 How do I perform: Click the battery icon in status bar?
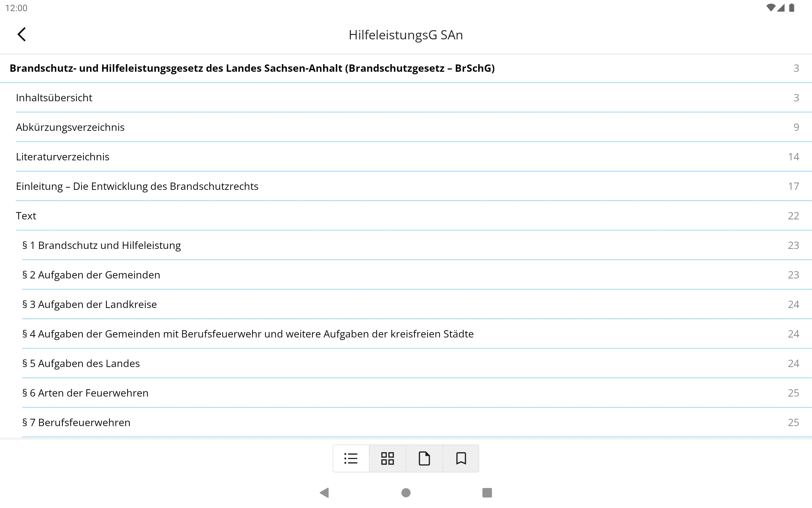[x=792, y=8]
